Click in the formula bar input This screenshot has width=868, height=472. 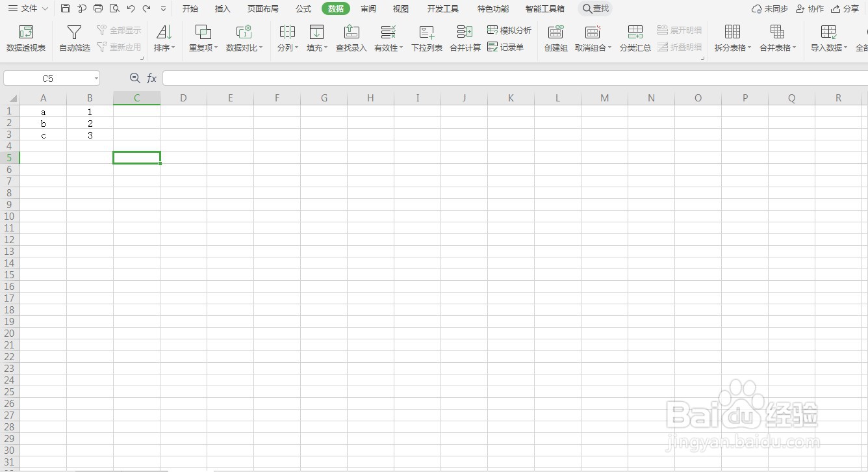515,78
